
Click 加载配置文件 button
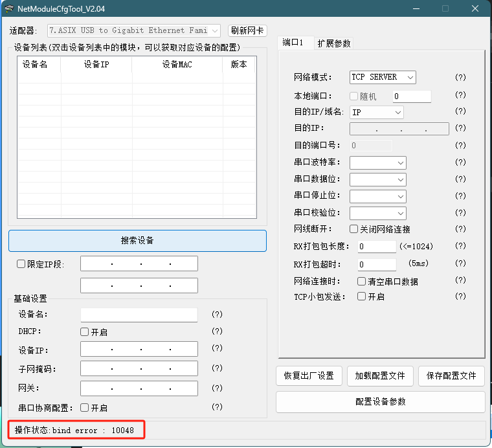[380, 375]
